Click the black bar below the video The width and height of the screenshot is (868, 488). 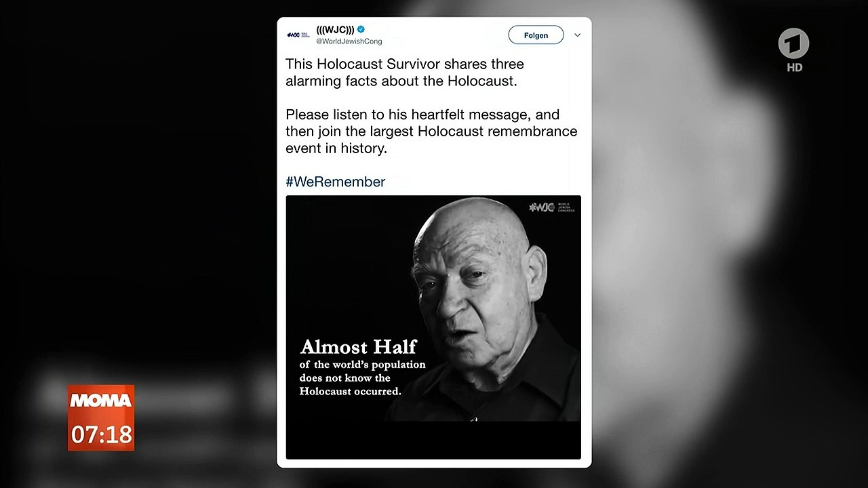(433, 441)
